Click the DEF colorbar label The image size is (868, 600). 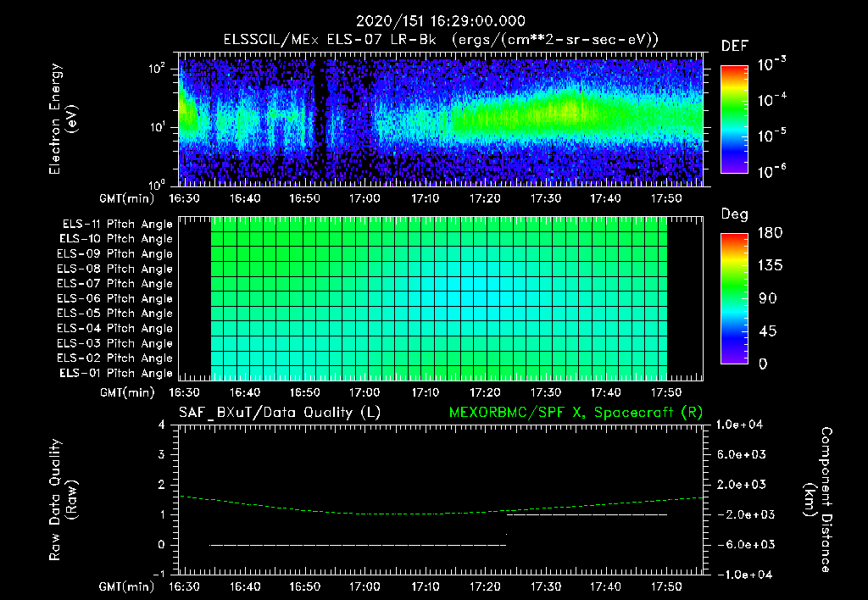[x=735, y=46]
